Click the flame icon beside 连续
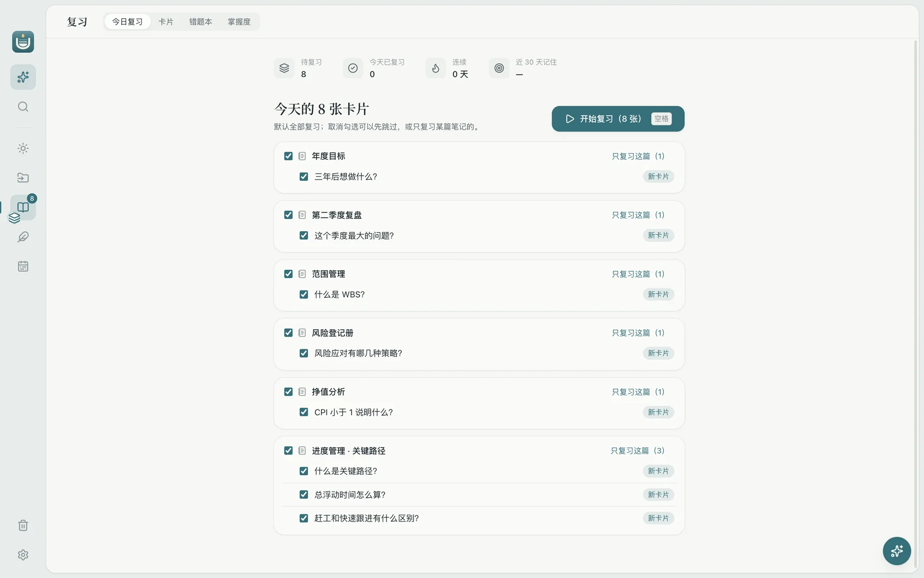This screenshot has height=578, width=924. coord(435,68)
